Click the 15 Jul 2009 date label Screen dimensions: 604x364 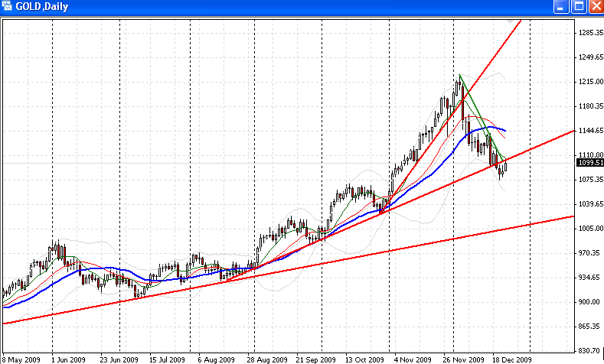[x=167, y=360]
